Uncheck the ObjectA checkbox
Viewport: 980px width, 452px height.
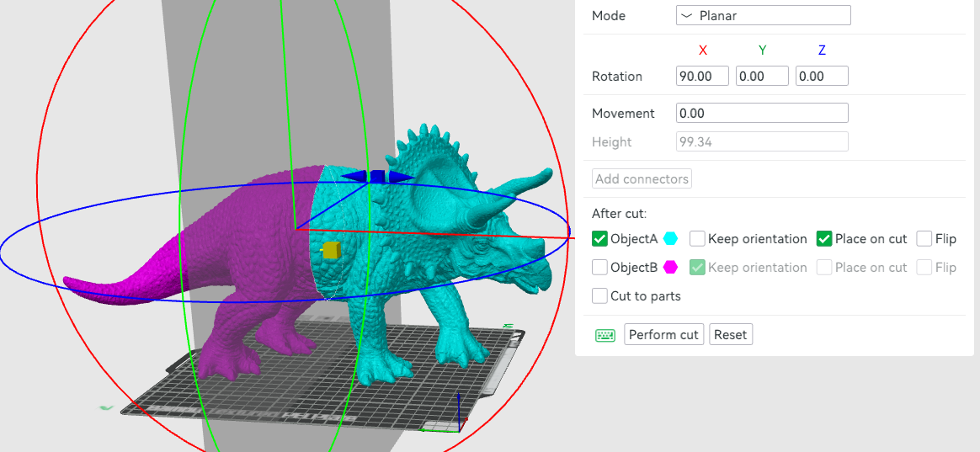pos(599,239)
